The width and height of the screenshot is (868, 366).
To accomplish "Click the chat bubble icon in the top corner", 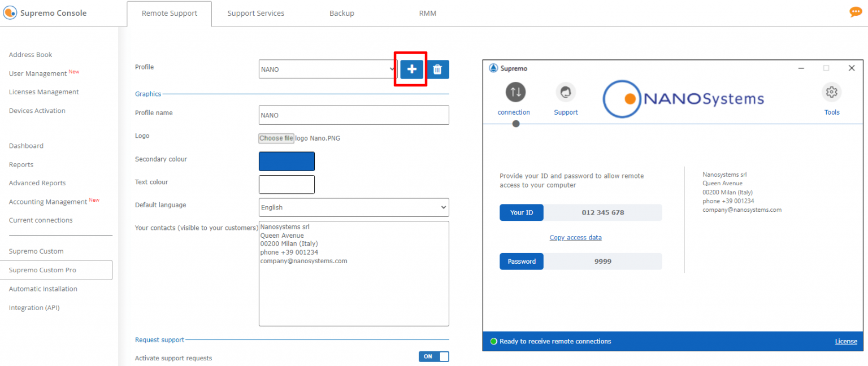I will click(x=856, y=11).
